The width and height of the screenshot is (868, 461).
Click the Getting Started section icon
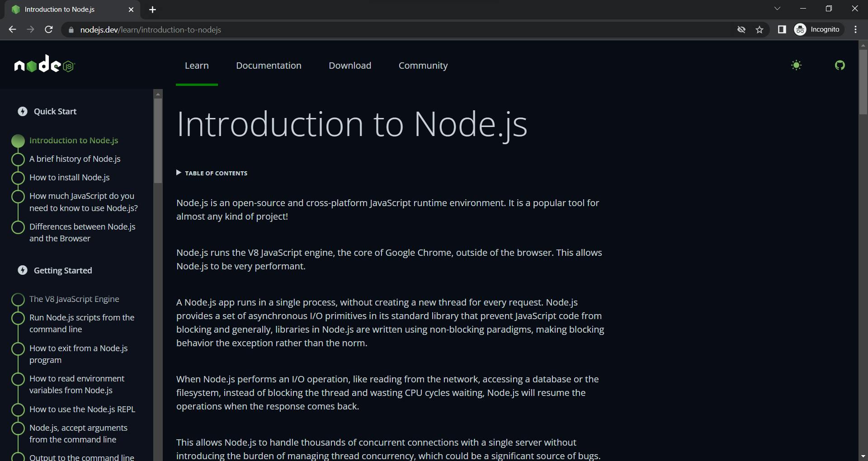(23, 270)
